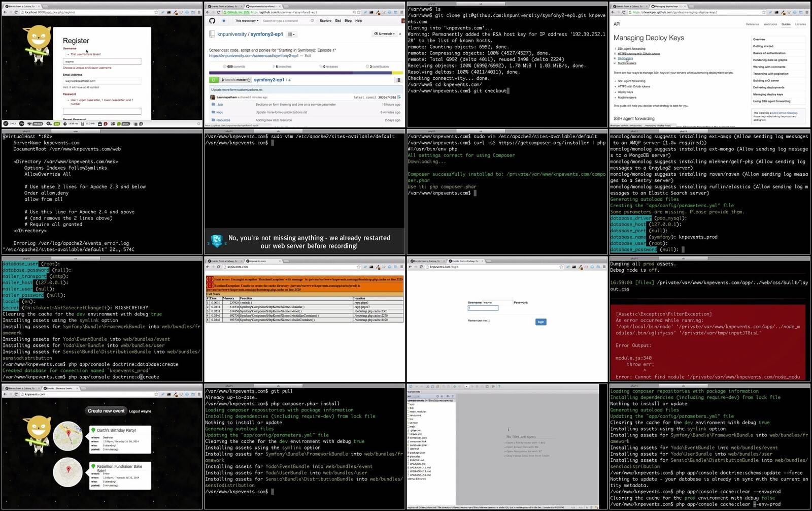Open the resources folder icon in the repo list
The width and height of the screenshot is (812, 511).
[213, 120]
